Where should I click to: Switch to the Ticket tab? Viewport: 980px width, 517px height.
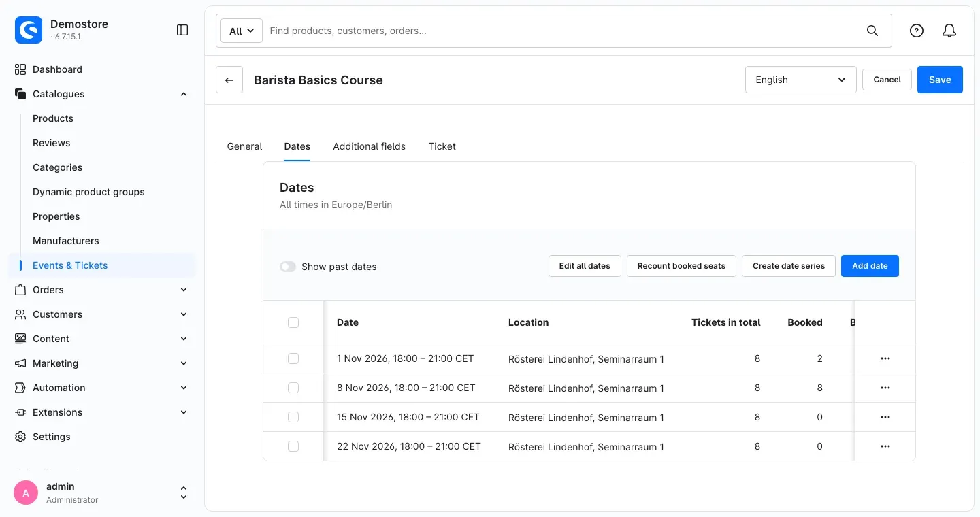pyautogui.click(x=442, y=146)
